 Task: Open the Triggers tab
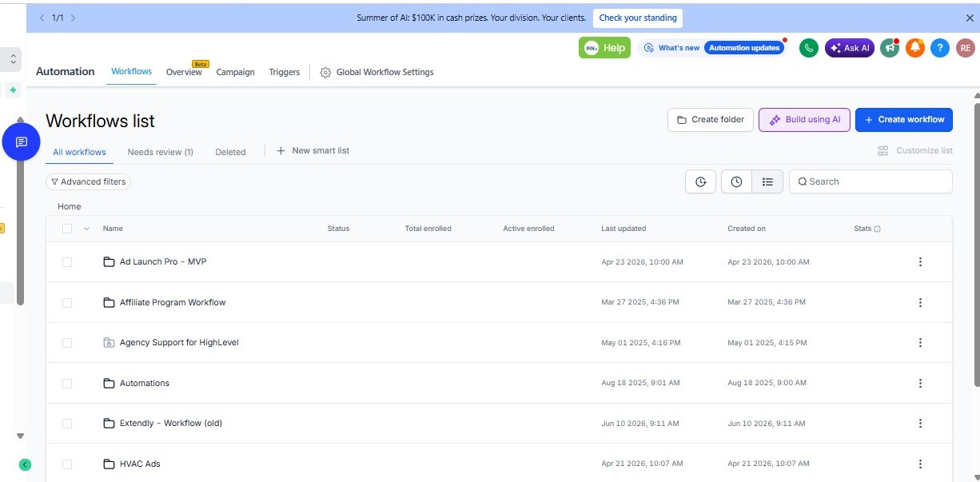click(x=285, y=72)
